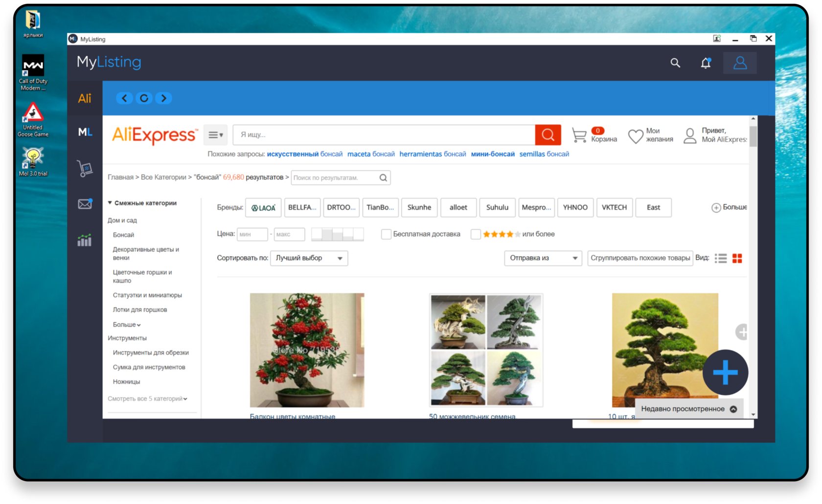Open the mail envelope sidebar icon
Viewport: 822px width, 504px height.
tap(85, 204)
